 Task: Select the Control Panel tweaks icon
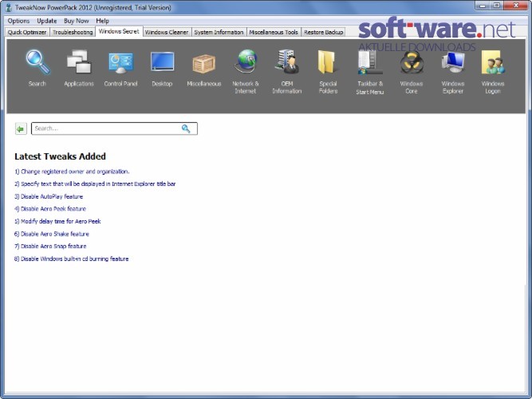[120, 63]
